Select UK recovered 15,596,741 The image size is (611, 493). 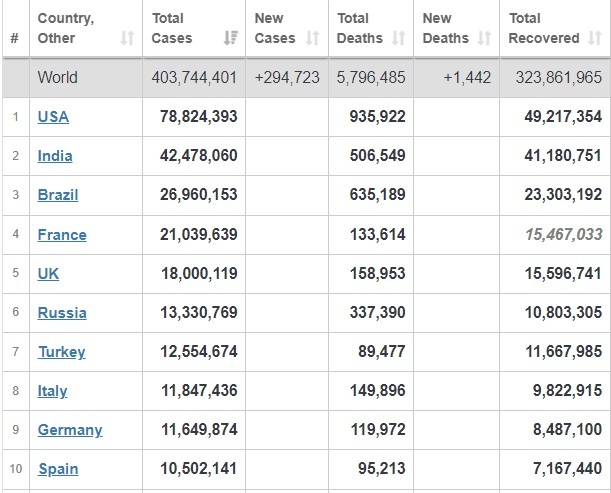click(563, 273)
